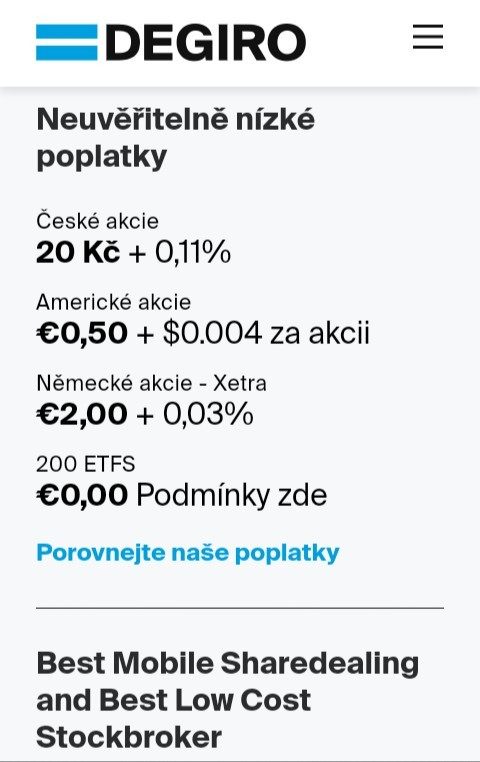The width and height of the screenshot is (480, 762).
Task: Tap the Best Mobile Sharedealing heading
Action: click(x=227, y=663)
